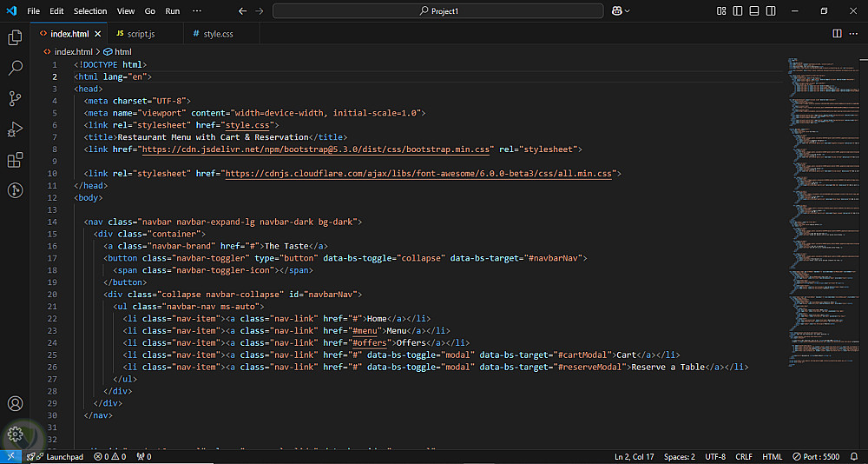Screen dimensions: 868x464
Task: Toggle the bottom Panel visibility
Action: click(753, 11)
